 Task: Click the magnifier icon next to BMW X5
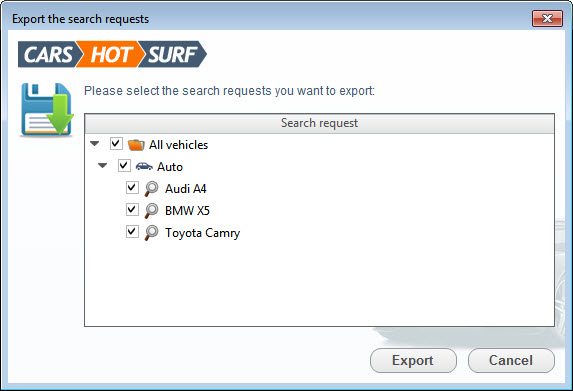point(151,211)
